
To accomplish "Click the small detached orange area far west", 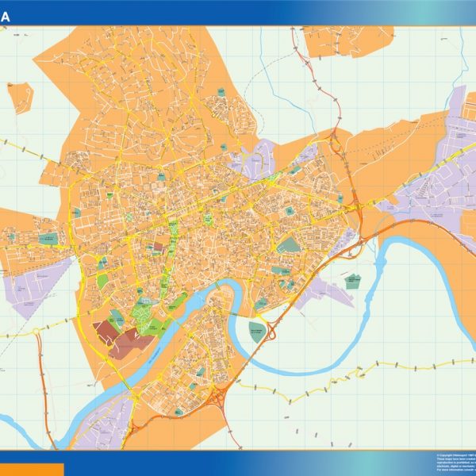I will (x=21, y=98).
